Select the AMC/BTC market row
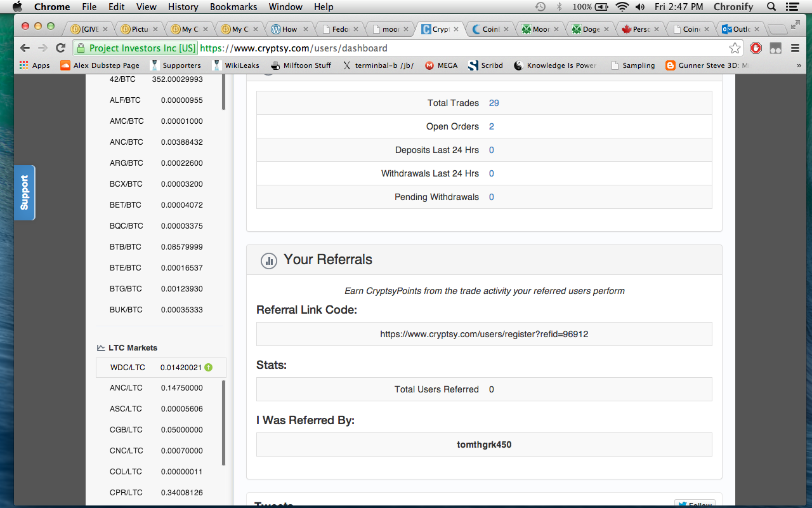The width and height of the screenshot is (812, 508). point(156,121)
